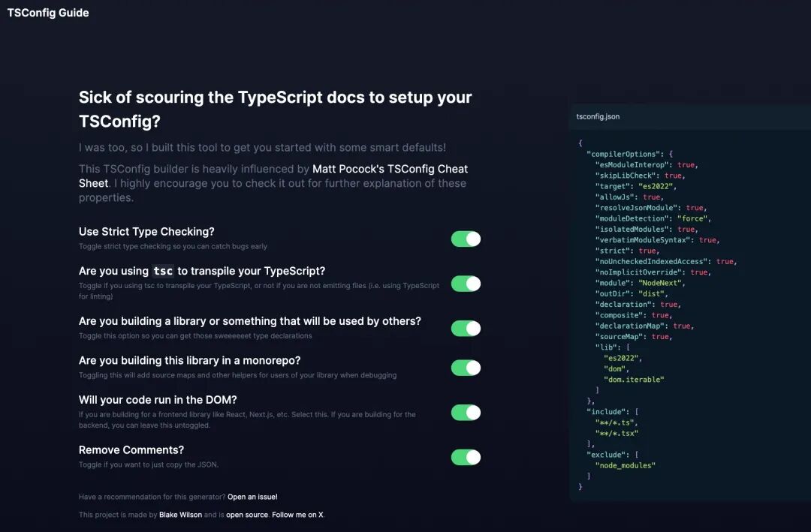
Task: Toggle the Use Strict Type Checking switch
Action: click(x=466, y=239)
